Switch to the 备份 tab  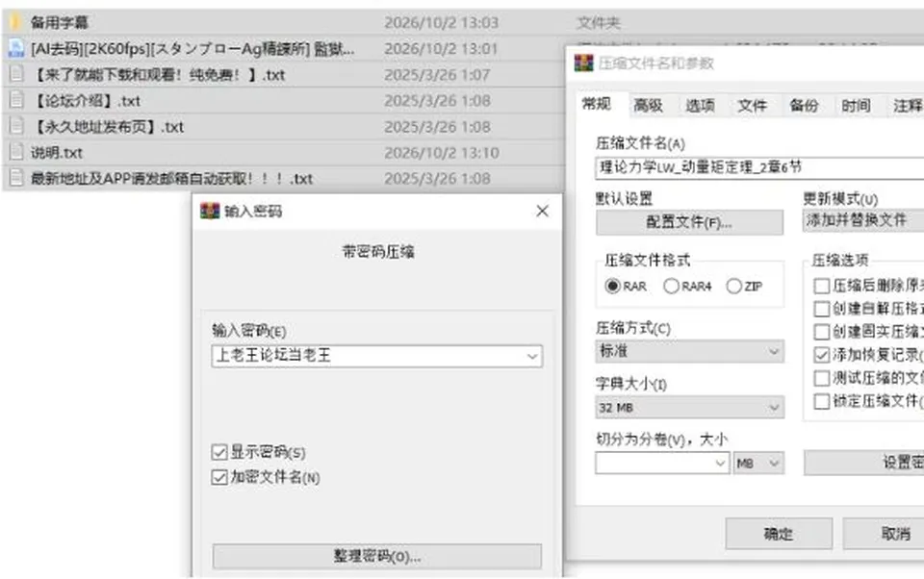804,106
